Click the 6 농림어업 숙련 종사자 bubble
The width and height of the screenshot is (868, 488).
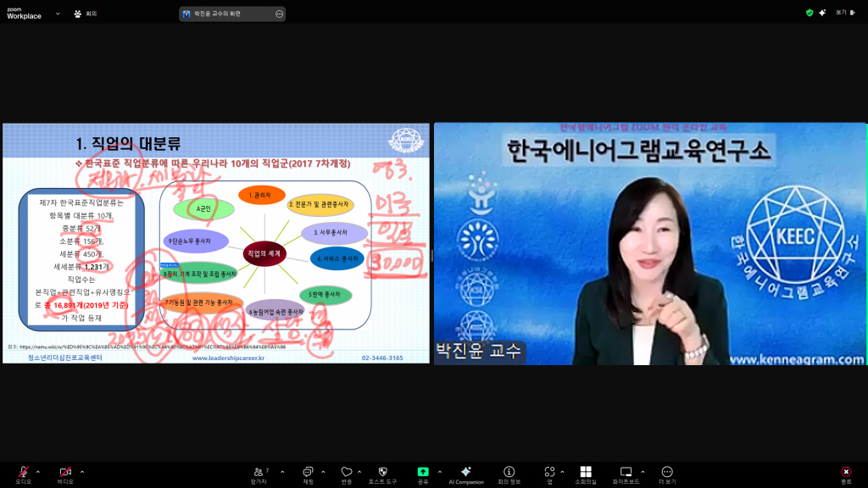pos(275,312)
